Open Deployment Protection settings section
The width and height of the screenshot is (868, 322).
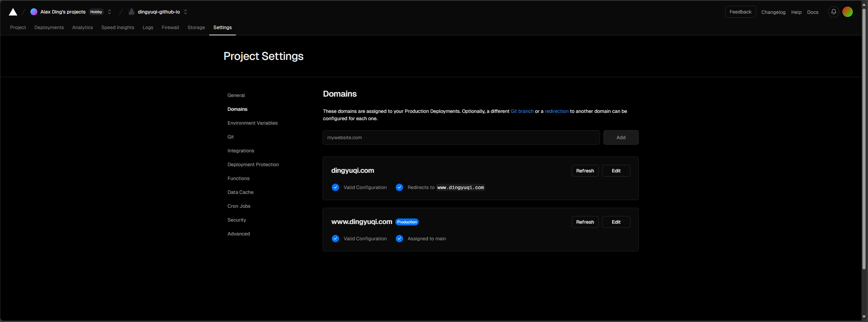tap(253, 164)
